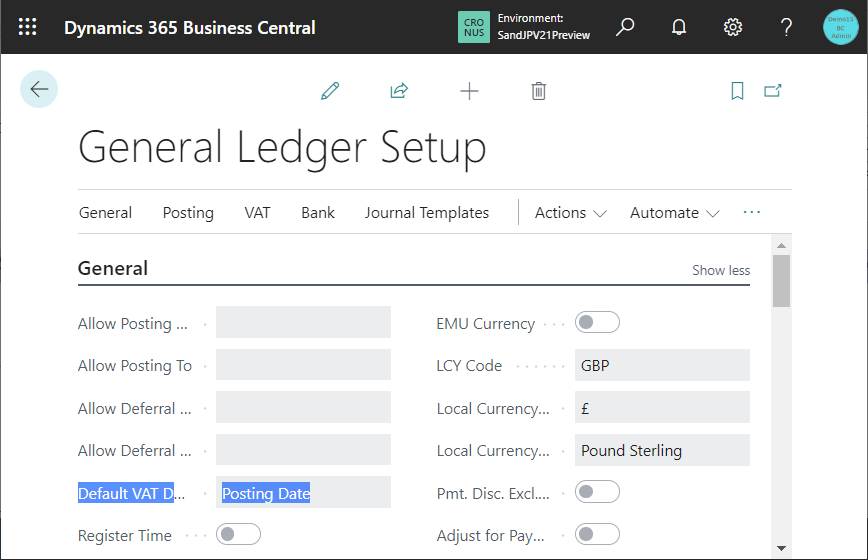Go back using the arrow button
The image size is (868, 560).
coord(39,89)
